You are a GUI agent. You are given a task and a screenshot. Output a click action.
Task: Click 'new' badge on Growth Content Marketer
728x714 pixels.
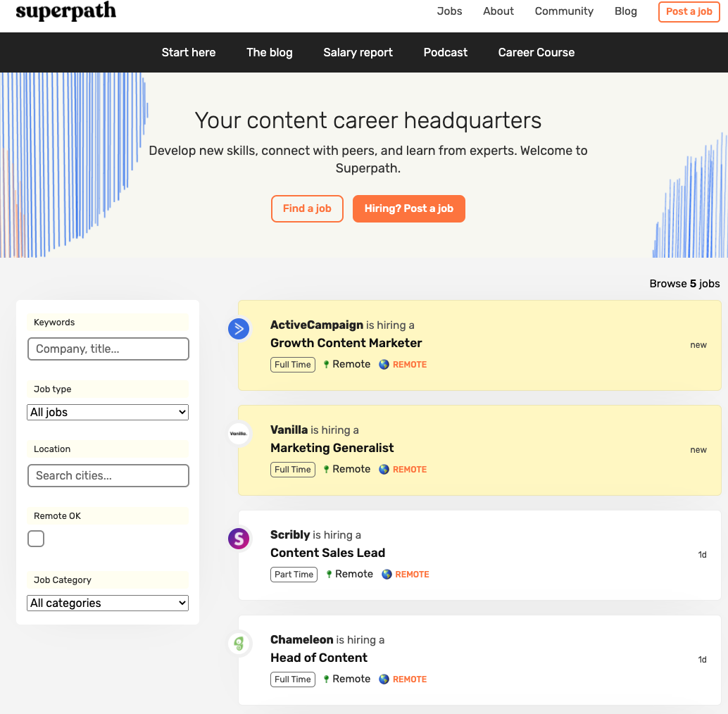[x=698, y=345]
